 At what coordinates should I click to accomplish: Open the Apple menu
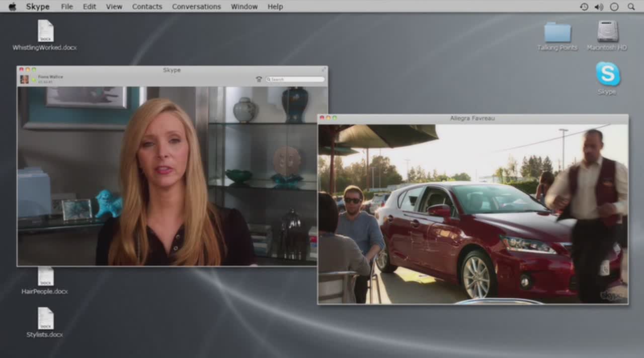click(x=12, y=7)
